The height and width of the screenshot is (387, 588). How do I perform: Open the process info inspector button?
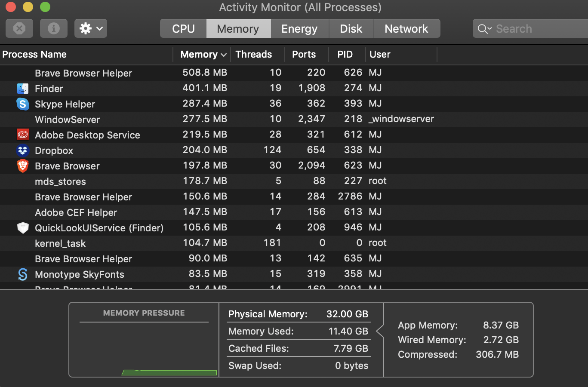(x=54, y=28)
